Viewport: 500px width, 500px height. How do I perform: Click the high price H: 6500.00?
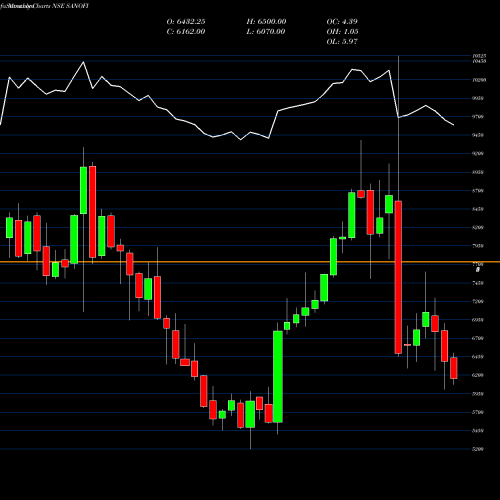[266, 22]
